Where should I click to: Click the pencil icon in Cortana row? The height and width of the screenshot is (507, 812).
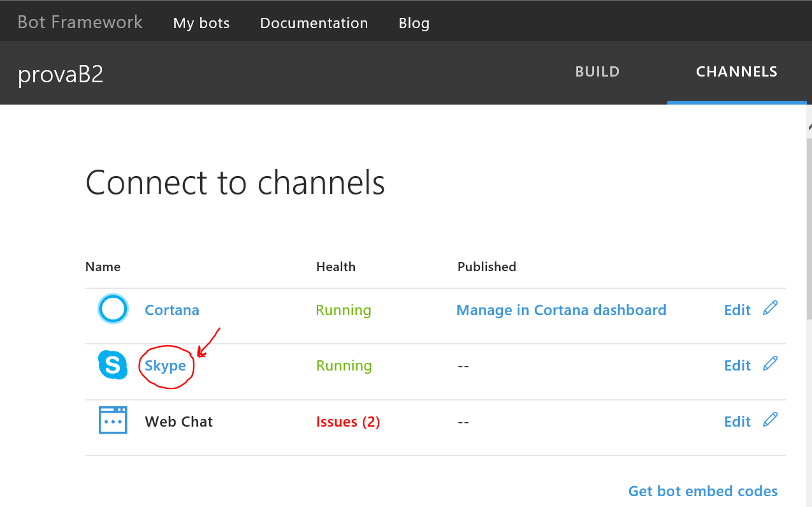[x=770, y=309]
